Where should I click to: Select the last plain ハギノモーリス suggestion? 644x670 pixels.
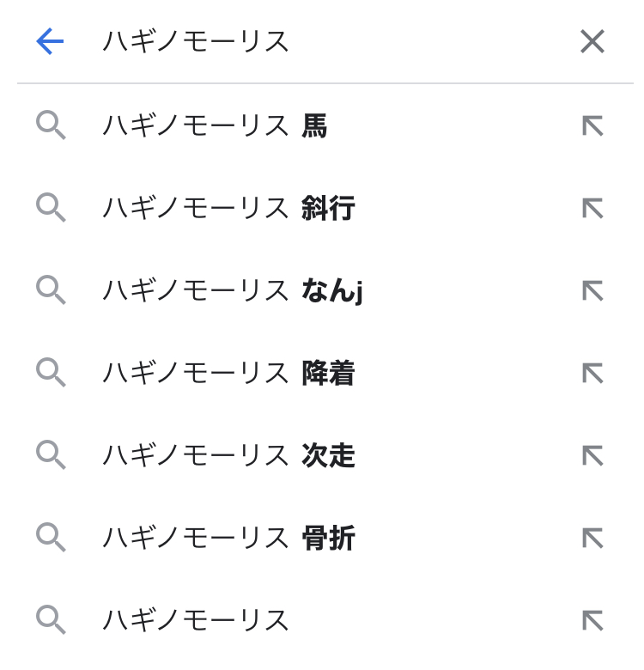coord(196,621)
